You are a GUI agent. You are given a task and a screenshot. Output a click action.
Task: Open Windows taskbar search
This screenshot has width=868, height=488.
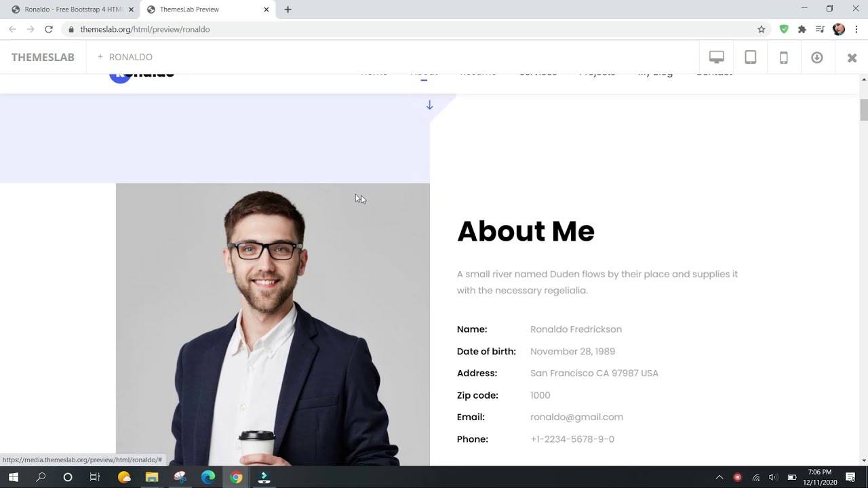(41, 477)
